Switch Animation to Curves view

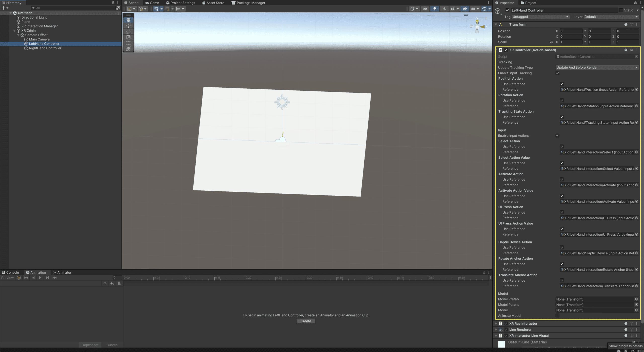pos(112,345)
